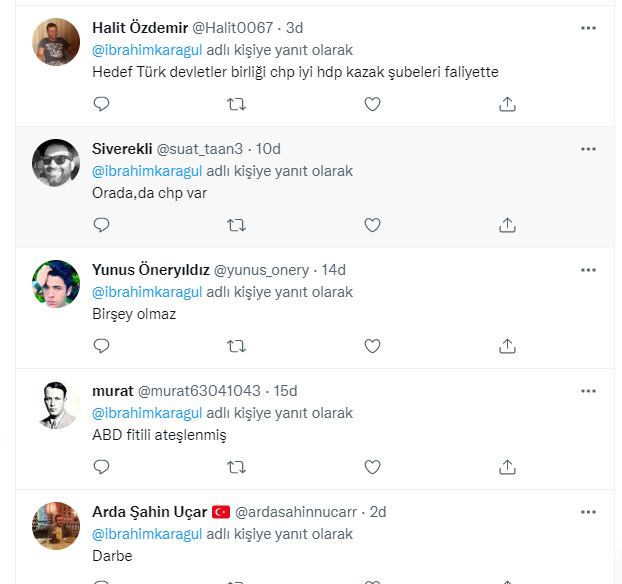The height and width of the screenshot is (584, 622).
Task: Reply to Halit Özdemir's tweet
Action: [101, 104]
